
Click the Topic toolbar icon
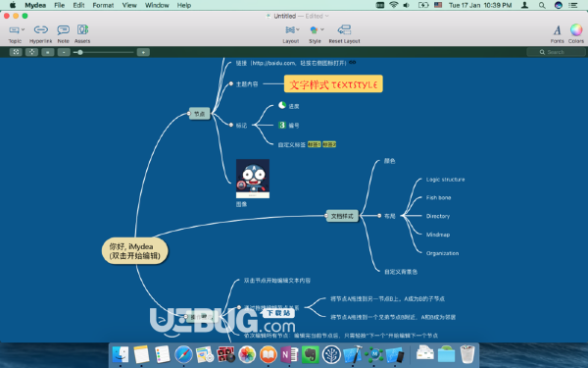click(14, 29)
